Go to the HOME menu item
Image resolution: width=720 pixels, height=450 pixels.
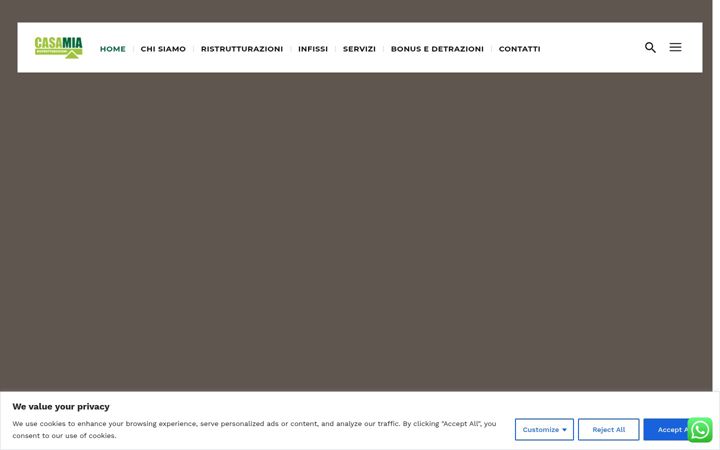coord(112,49)
